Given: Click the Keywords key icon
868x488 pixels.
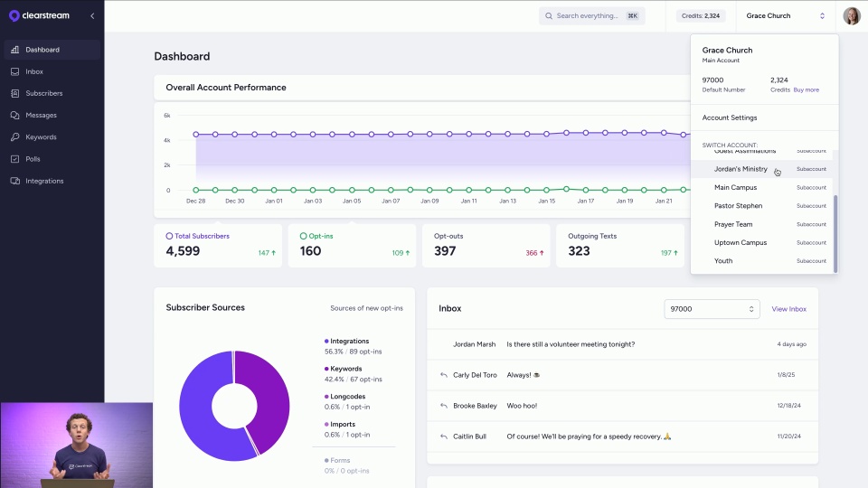Looking at the screenshot, I should [x=15, y=137].
